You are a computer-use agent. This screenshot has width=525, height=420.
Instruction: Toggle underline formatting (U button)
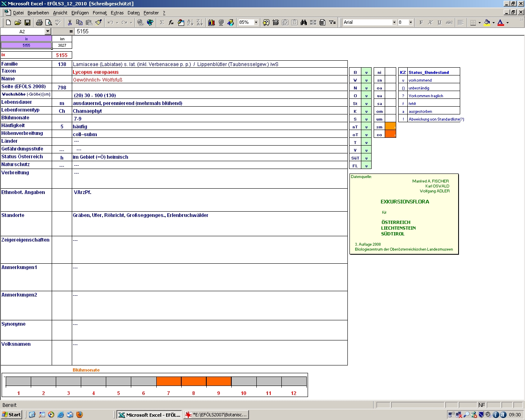(440, 23)
